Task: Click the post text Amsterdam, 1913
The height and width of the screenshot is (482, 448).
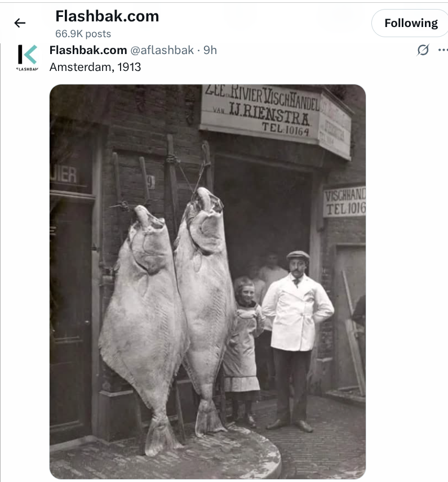Action: click(x=95, y=66)
